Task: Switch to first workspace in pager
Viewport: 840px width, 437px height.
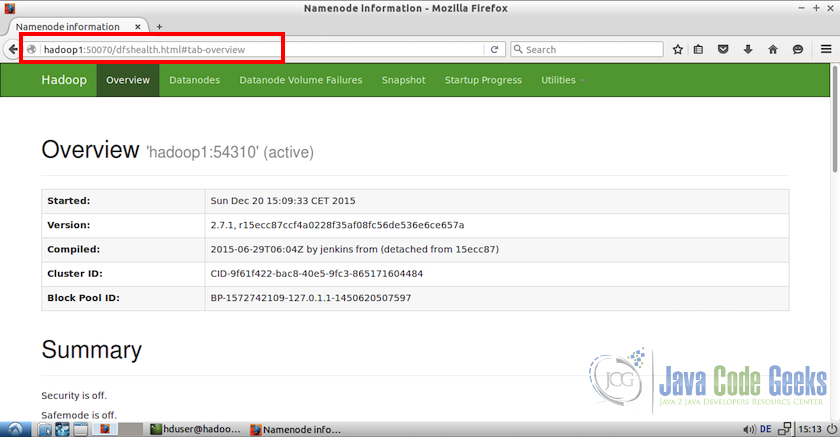Action: tap(105, 430)
